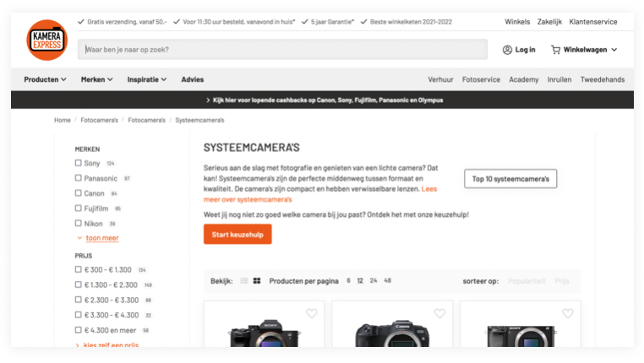Viewport: 644px width, 363px height.
Task: Click the shopping cart icon
Action: point(556,50)
